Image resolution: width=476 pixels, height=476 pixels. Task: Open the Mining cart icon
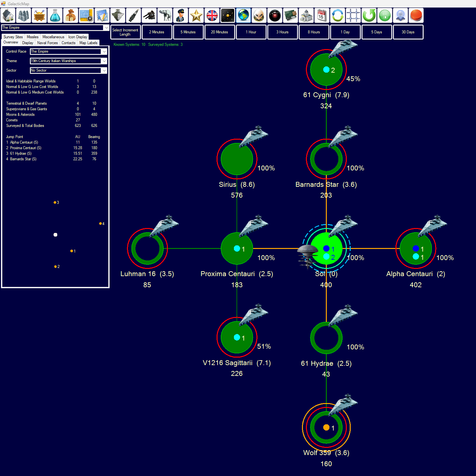(x=39, y=15)
